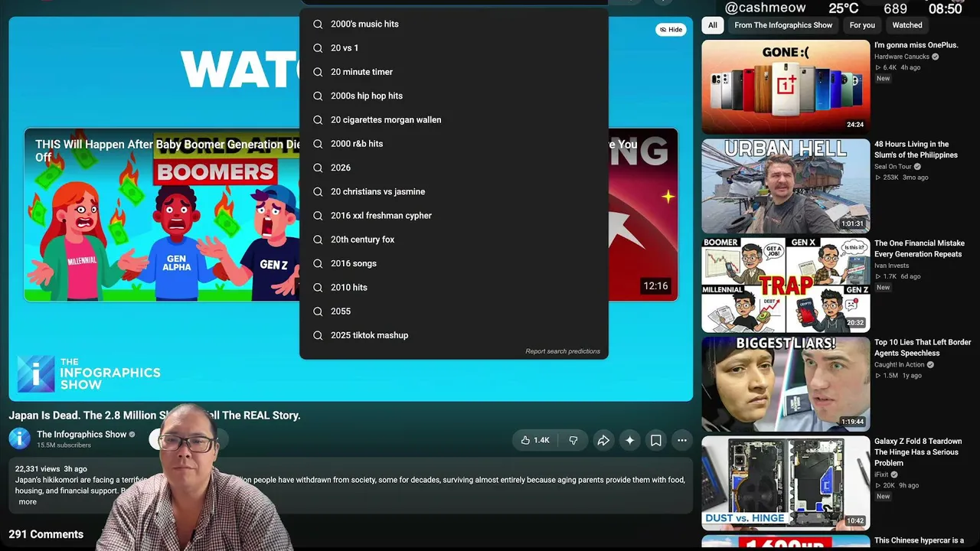Click search icon beside "2055"

318,311
